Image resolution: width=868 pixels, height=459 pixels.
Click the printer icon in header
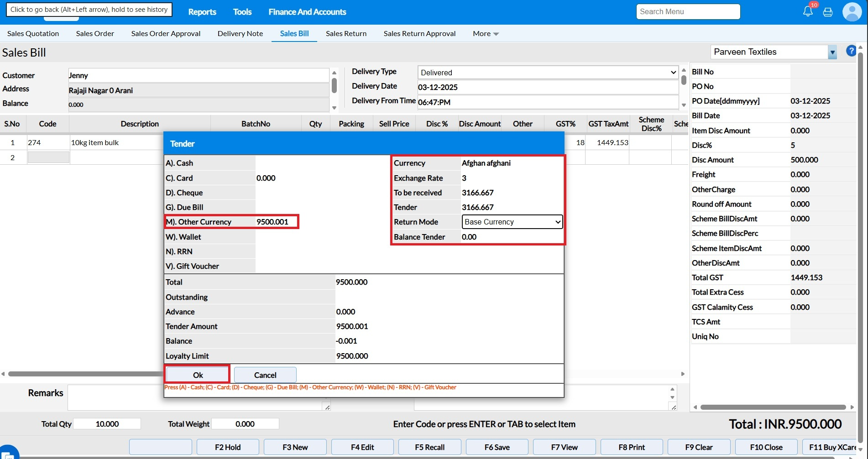click(x=827, y=12)
